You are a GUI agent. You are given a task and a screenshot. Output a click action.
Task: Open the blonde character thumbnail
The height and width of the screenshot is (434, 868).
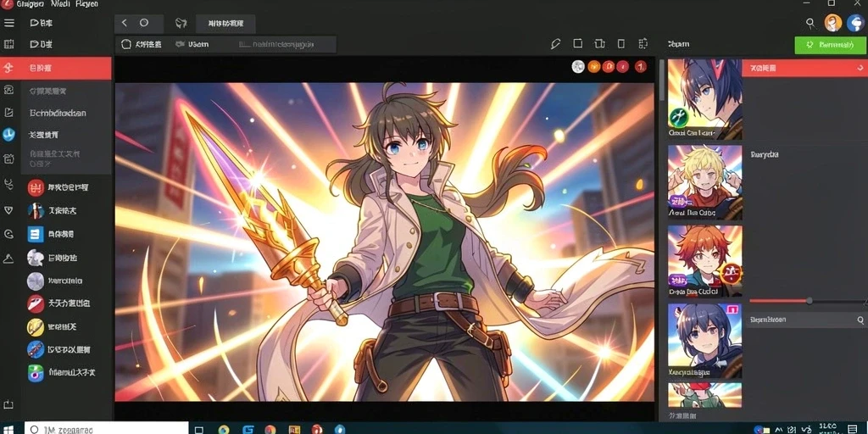704,181
